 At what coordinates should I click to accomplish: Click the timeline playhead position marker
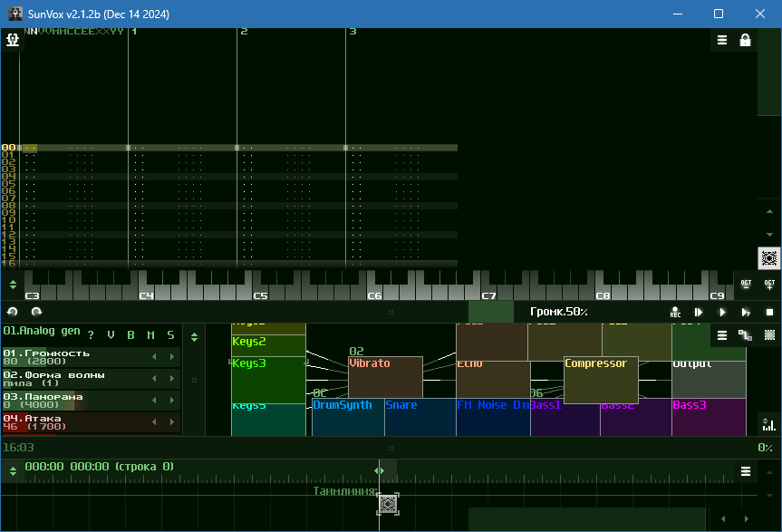tap(379, 470)
